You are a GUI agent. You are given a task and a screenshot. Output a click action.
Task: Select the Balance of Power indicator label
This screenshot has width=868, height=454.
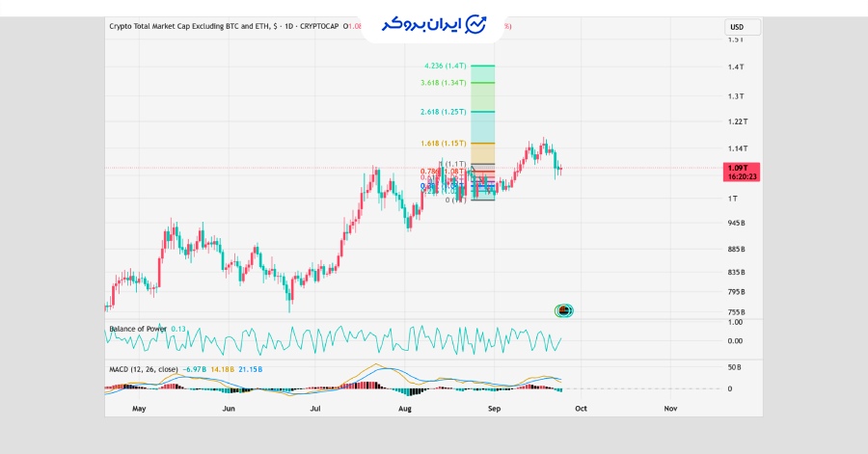(137, 329)
